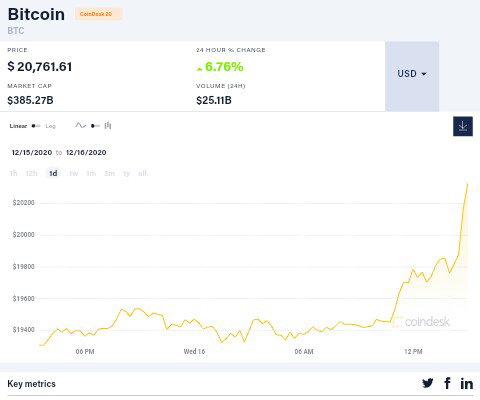Share on Twitter via bird icon

[x=428, y=383]
